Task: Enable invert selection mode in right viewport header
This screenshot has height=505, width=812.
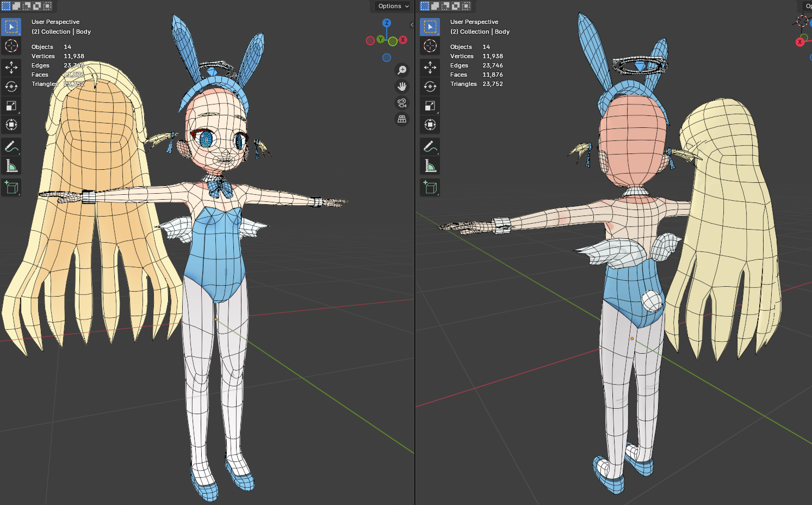Action: coord(456,6)
